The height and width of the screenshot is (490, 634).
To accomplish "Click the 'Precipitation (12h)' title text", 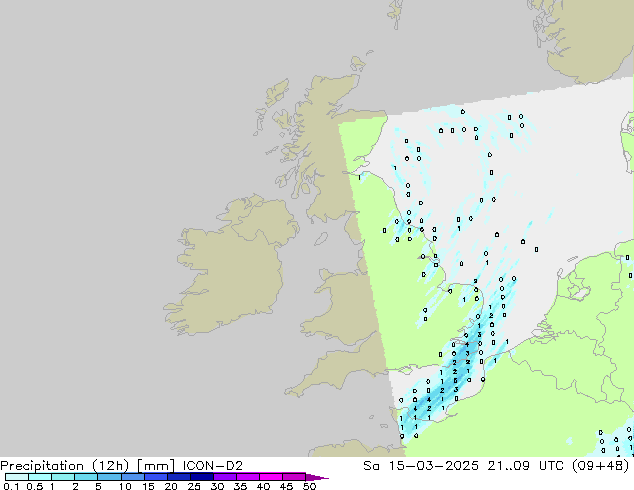I will point(65,466).
